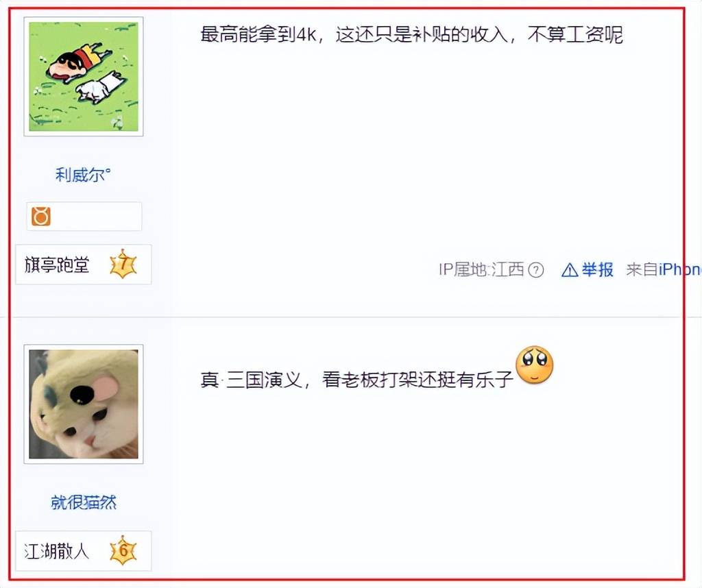The image size is (702, 588).
Task: Open the hamster-hat cat avatar thumbnail
Action: [83, 404]
